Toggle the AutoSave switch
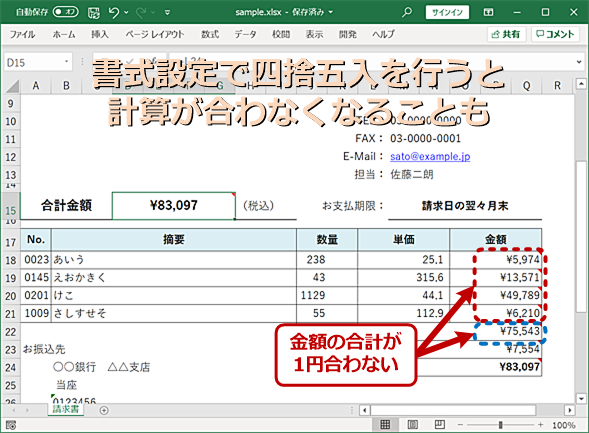589x433 pixels. 65,12
